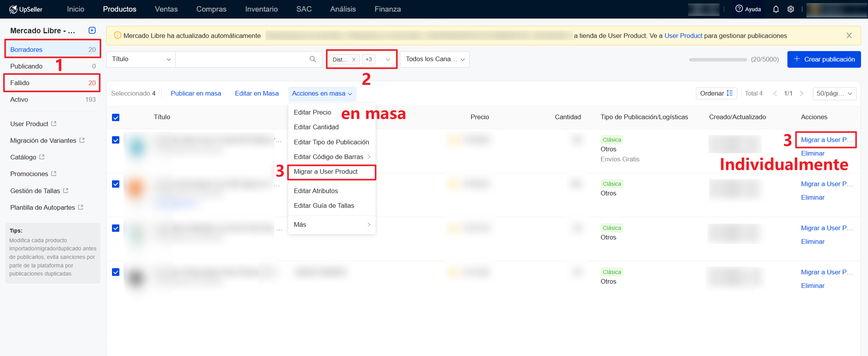Open the Fallido sidebar item

pyautogui.click(x=53, y=83)
